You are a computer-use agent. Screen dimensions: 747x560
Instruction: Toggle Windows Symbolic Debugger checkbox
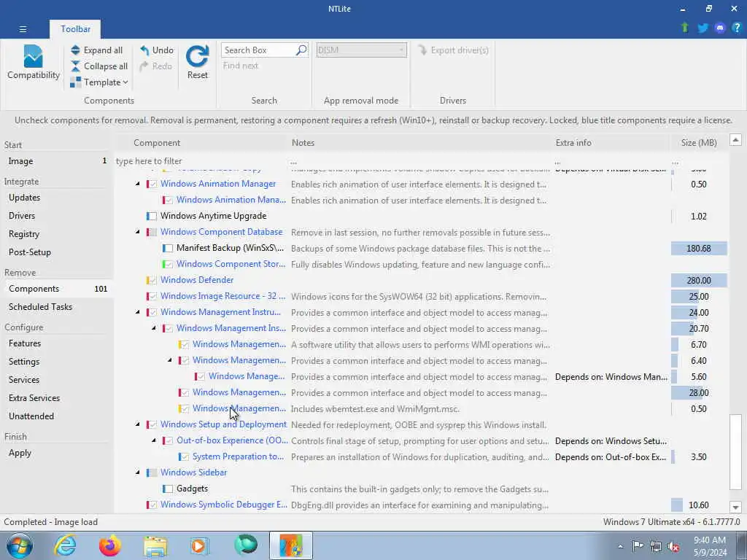(x=153, y=505)
